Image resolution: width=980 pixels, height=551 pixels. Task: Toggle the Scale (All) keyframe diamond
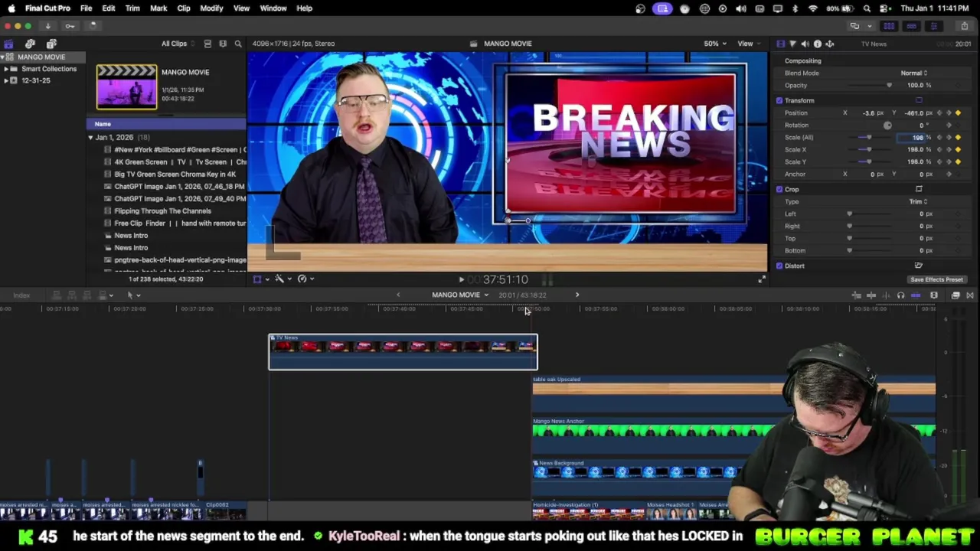click(x=958, y=138)
